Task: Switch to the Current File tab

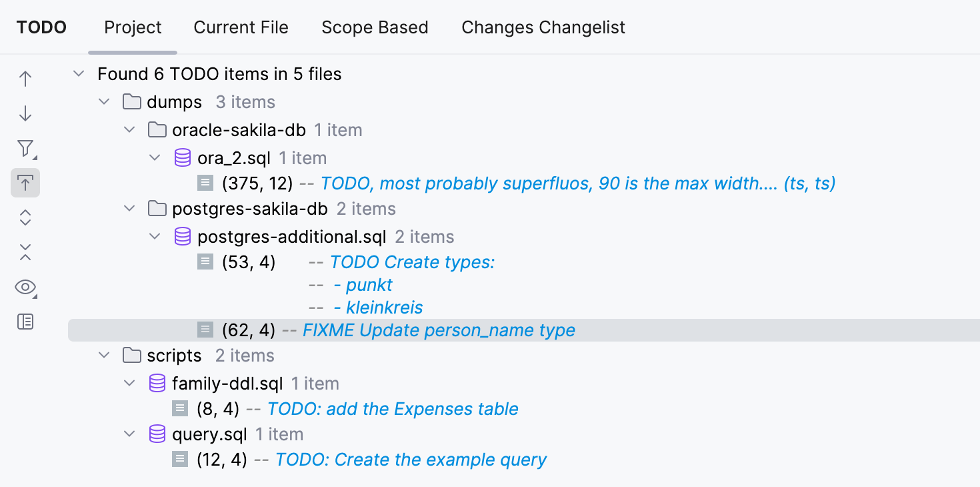Action: (241, 27)
